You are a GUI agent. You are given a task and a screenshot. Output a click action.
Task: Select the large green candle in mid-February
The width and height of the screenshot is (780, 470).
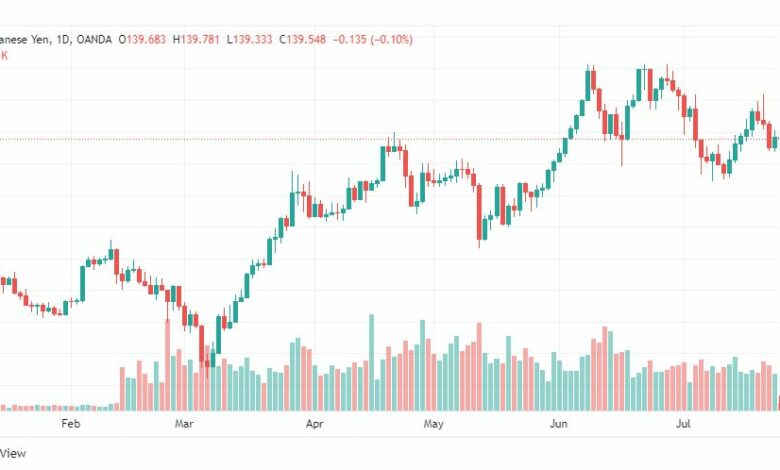(x=83, y=283)
